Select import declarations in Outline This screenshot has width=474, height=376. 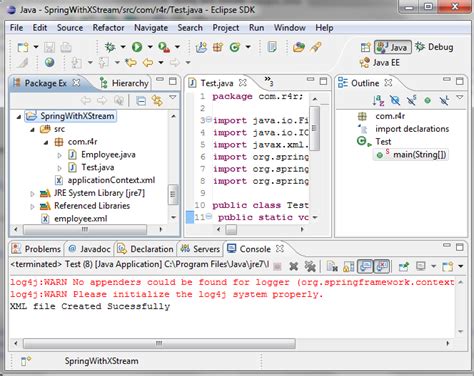point(404,129)
